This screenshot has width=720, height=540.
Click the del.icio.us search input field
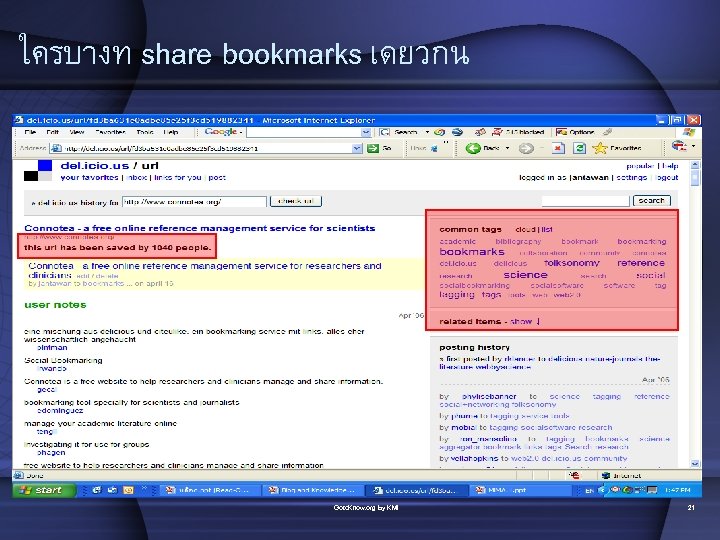pyautogui.click(x=585, y=201)
